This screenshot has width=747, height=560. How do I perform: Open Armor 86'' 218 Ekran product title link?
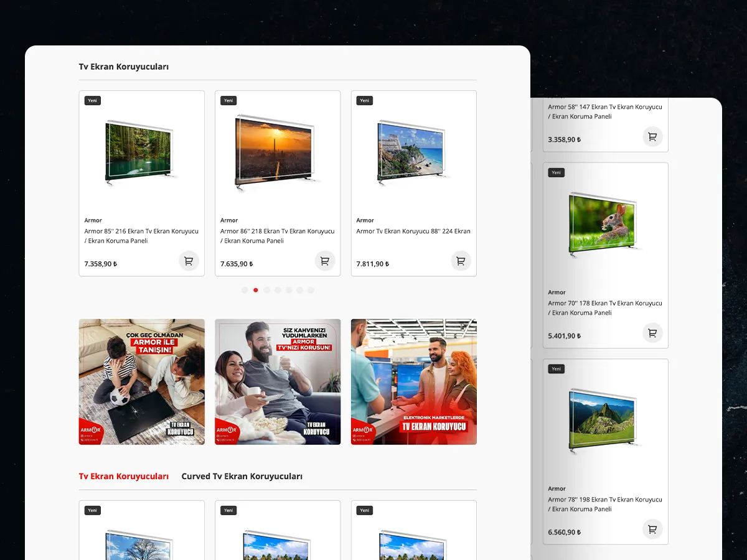coord(277,236)
